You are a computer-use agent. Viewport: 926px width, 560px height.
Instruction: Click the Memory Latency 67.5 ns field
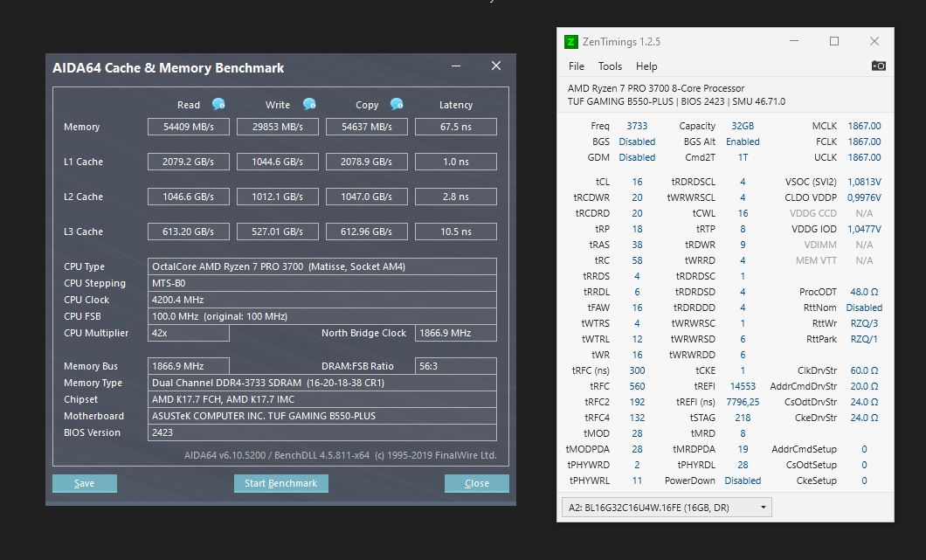(456, 127)
